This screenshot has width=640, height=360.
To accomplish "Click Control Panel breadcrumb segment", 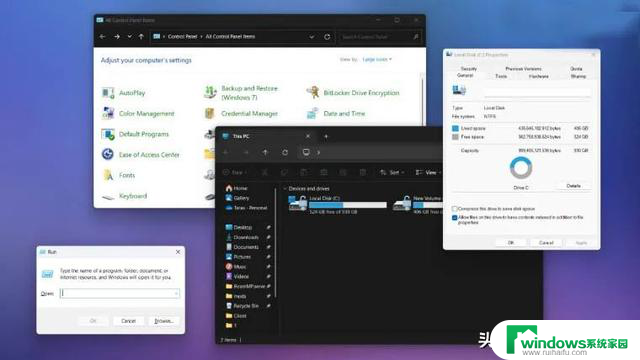I will pos(182,37).
